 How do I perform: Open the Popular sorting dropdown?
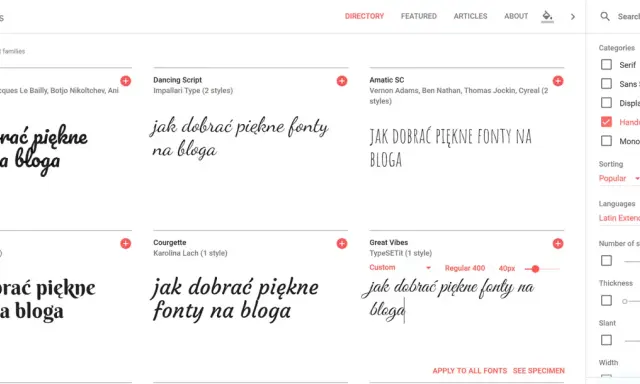tap(619, 178)
